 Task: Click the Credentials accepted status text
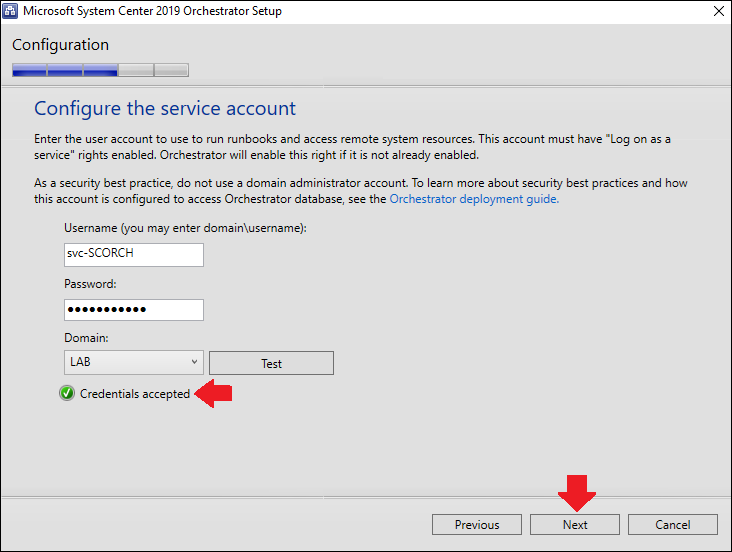[x=135, y=394]
